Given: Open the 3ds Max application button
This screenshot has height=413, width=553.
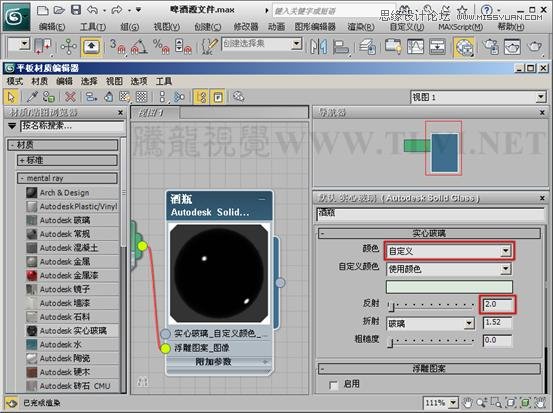Looking at the screenshot, I should [16, 16].
